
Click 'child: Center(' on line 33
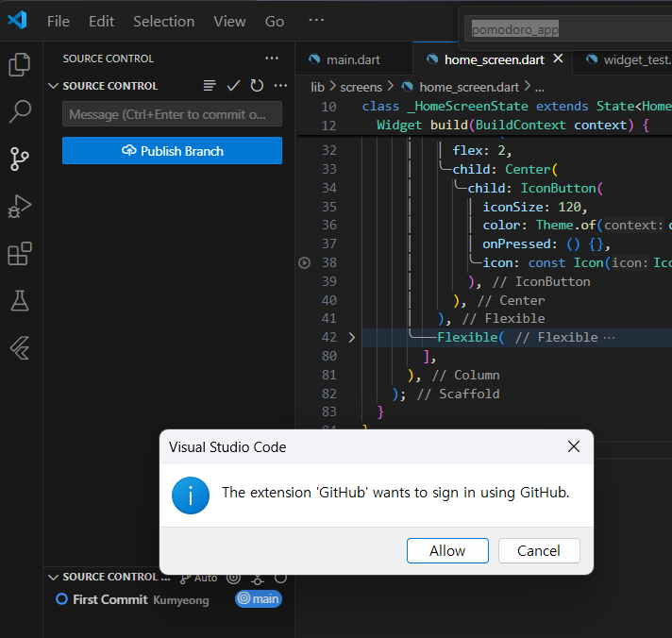[505, 169]
